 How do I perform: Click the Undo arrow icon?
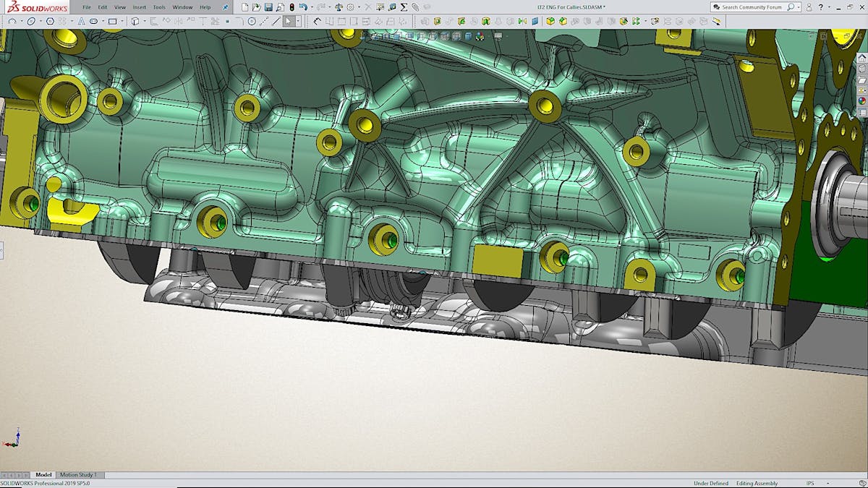pyautogui.click(x=302, y=7)
